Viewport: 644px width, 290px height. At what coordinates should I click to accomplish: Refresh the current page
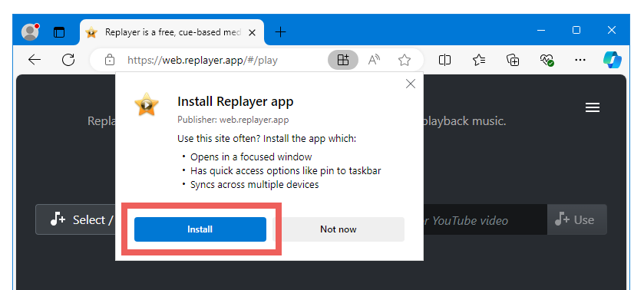tap(68, 60)
